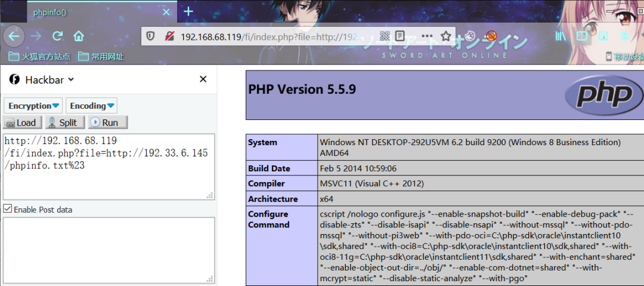This screenshot has height=286, width=644.
Task: Open the Encryption dropdown
Action: (33, 106)
